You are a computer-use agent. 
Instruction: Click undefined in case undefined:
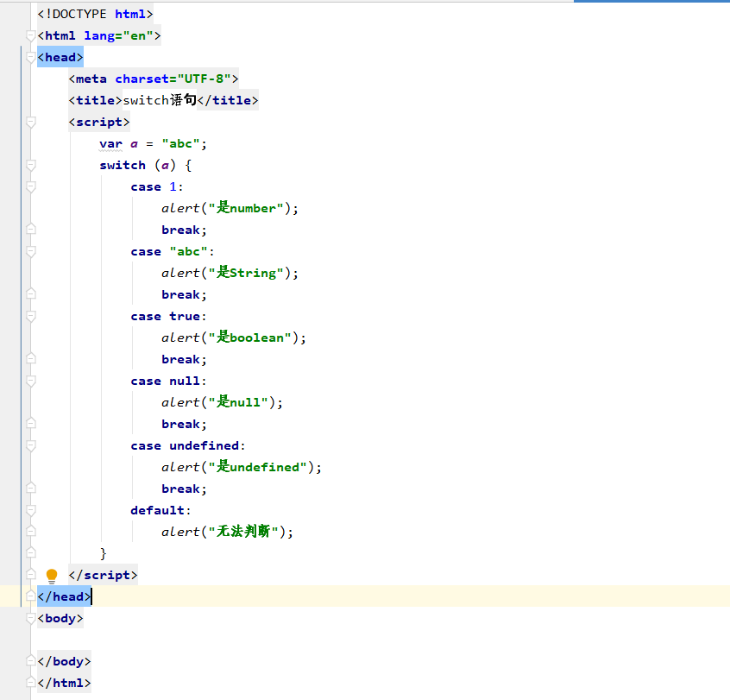coord(205,445)
